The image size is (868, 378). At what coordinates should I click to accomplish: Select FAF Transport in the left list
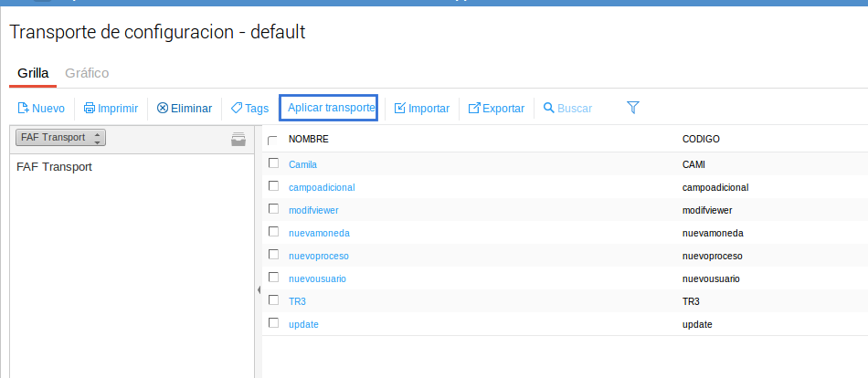coord(55,167)
